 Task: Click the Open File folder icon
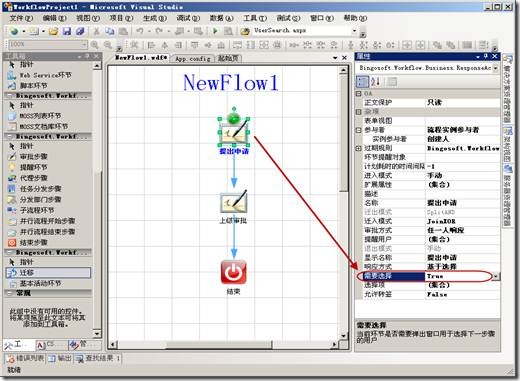point(53,31)
